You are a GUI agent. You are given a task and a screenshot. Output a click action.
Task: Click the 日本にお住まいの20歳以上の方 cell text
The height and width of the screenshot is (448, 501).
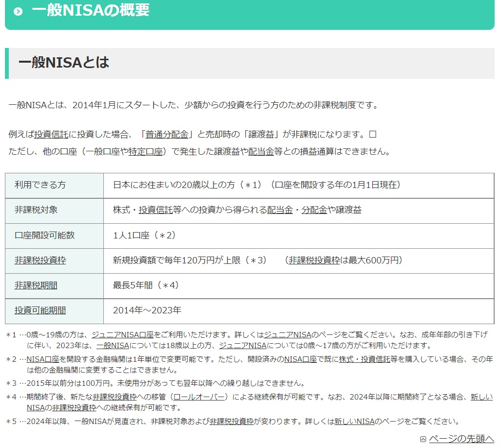coord(174,185)
